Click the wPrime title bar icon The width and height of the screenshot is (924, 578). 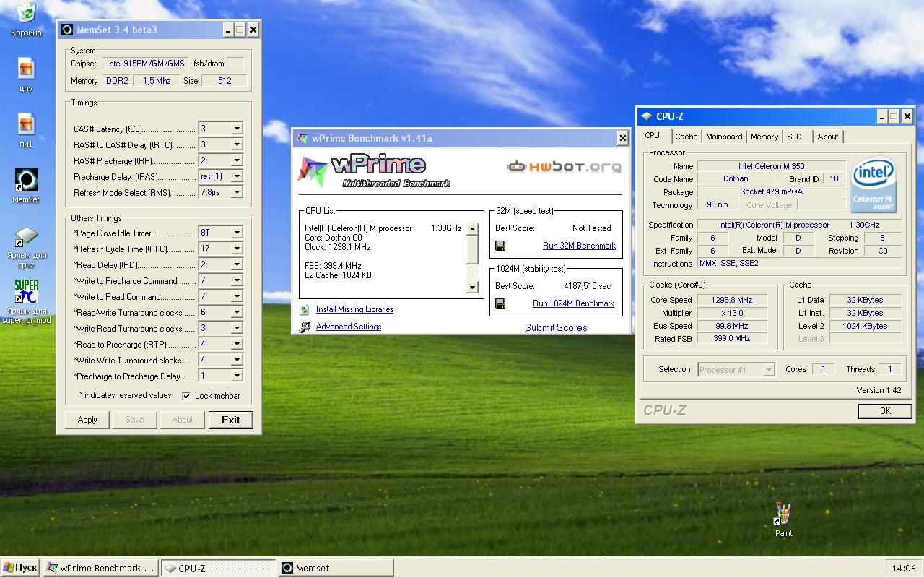302,138
